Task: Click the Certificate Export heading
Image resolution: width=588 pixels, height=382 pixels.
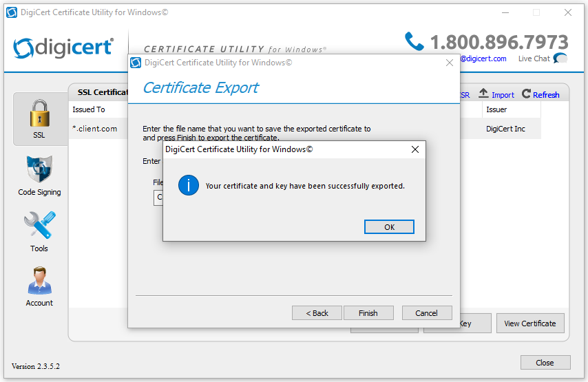Action: [200, 87]
